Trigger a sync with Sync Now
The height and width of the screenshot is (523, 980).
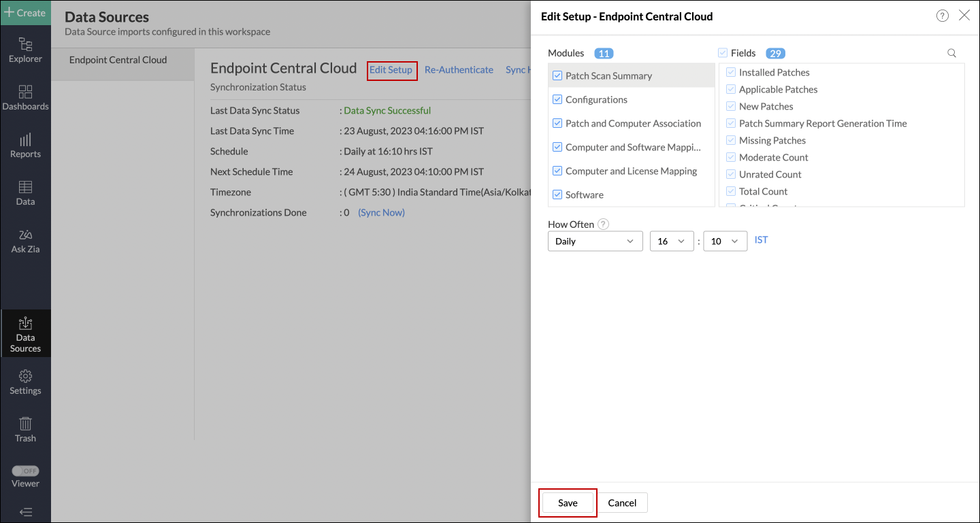[380, 212]
